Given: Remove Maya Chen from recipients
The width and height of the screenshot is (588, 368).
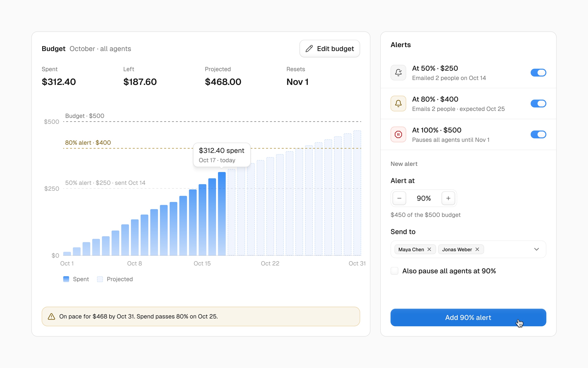Looking at the screenshot, I should tap(429, 249).
